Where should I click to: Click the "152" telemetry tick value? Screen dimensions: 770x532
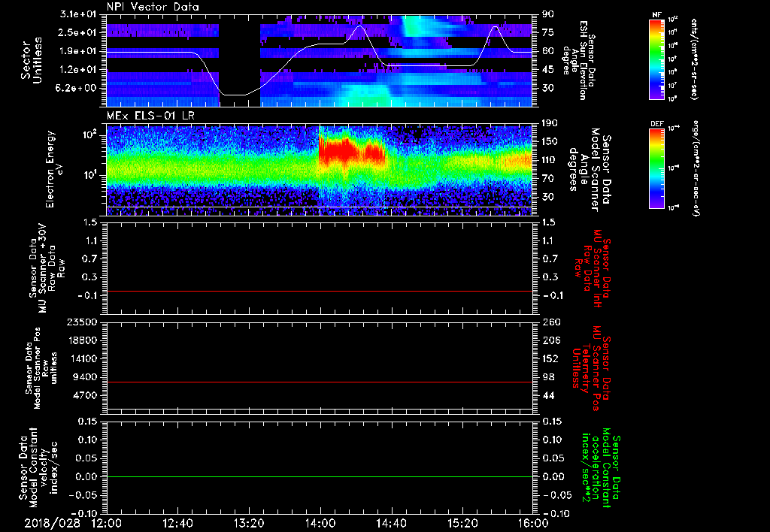coord(550,358)
